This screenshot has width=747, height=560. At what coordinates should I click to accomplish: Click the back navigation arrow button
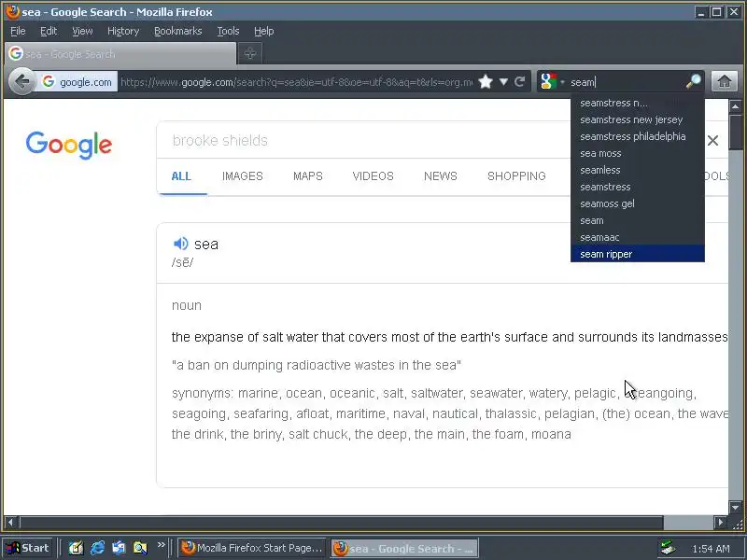click(x=21, y=82)
